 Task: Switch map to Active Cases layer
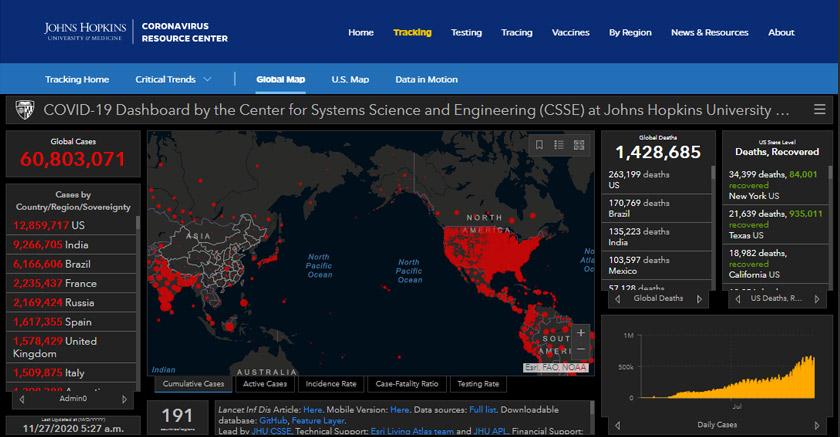pyautogui.click(x=265, y=384)
